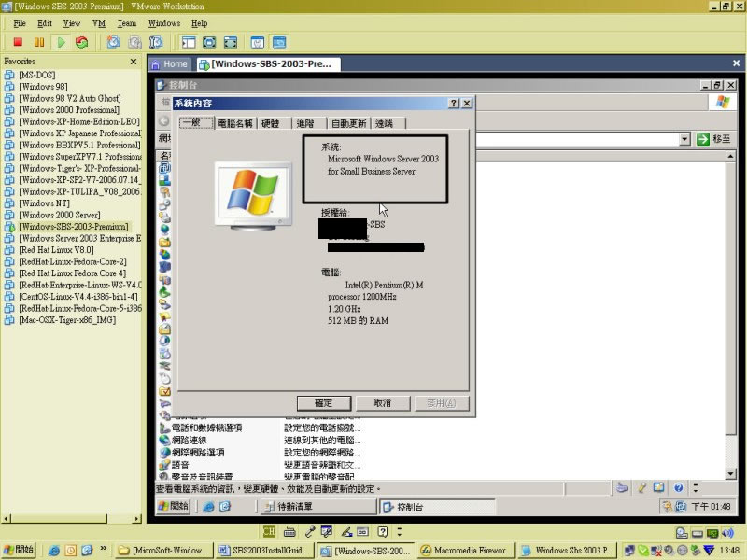Click down arrow of 控制台 vertical scrollbar
The width and height of the screenshot is (747, 560).
click(731, 474)
